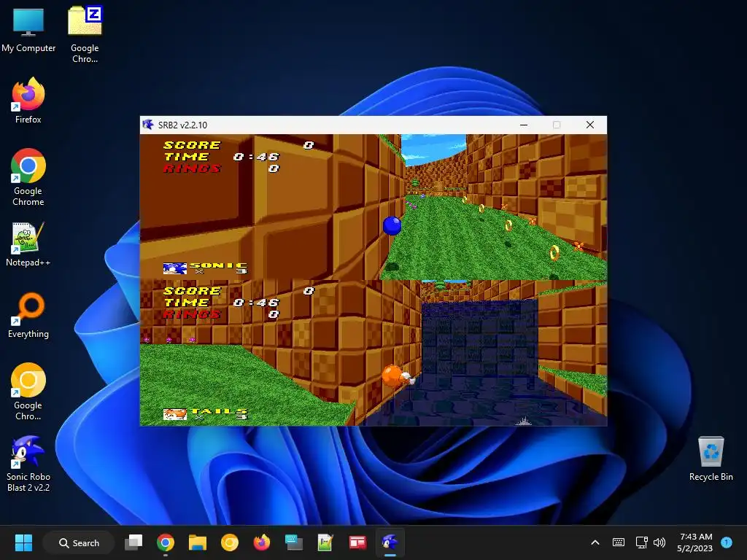Open Chrome Canary from the taskbar
747x560 pixels.
pyautogui.click(x=229, y=542)
